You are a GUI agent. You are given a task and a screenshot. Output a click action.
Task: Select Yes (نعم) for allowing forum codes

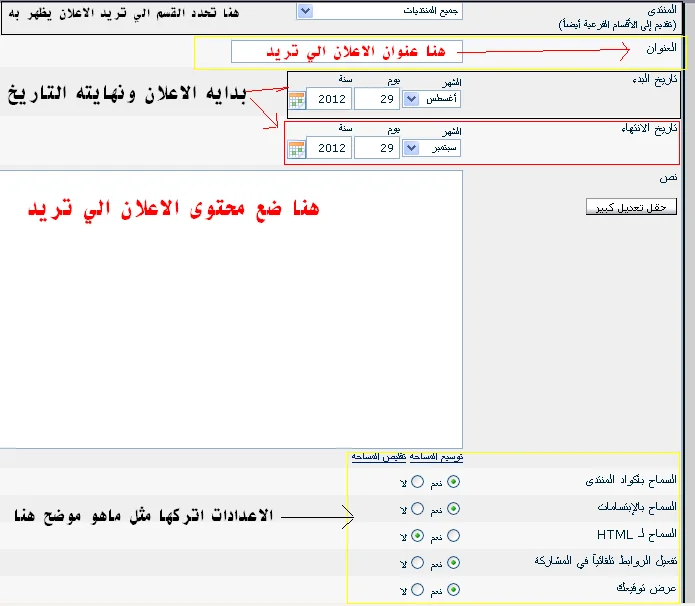pyautogui.click(x=455, y=482)
